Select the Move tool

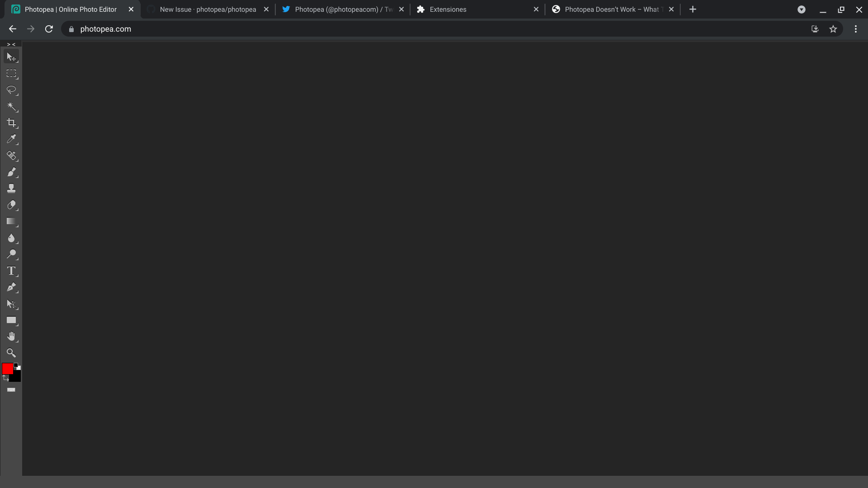(11, 56)
